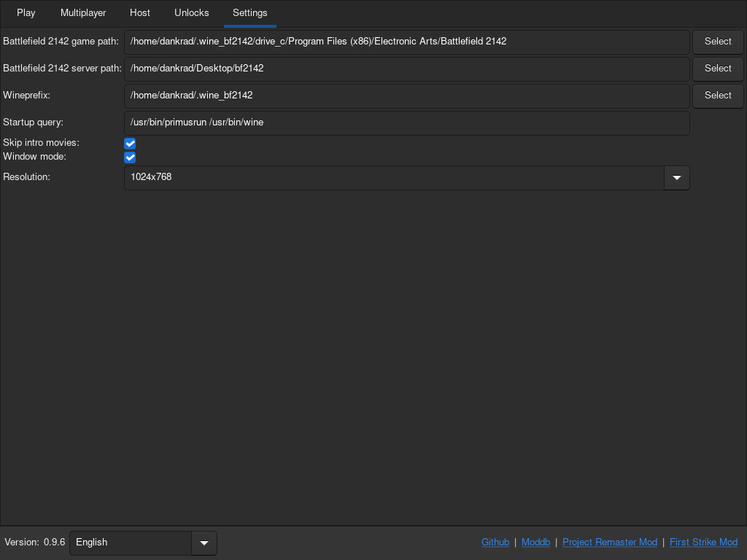Switch to the Multiplayer tab

83,13
